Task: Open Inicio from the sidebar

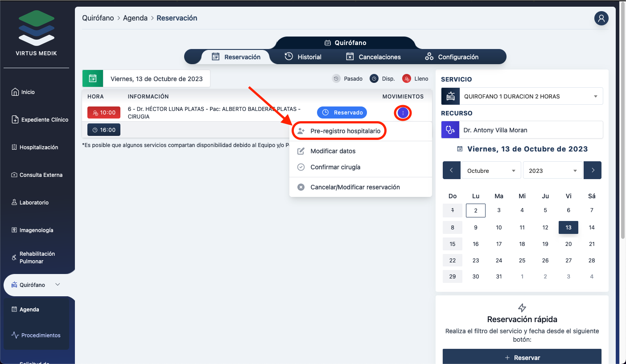Action: (28, 92)
